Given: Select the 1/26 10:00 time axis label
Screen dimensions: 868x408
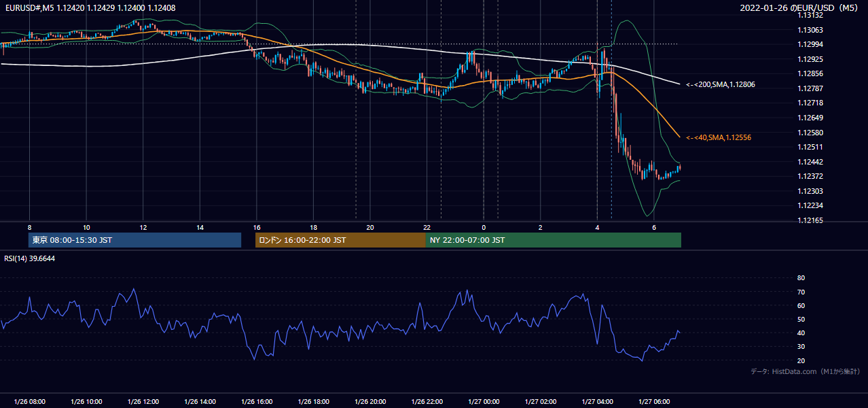Looking at the screenshot, I should pyautogui.click(x=86, y=402).
